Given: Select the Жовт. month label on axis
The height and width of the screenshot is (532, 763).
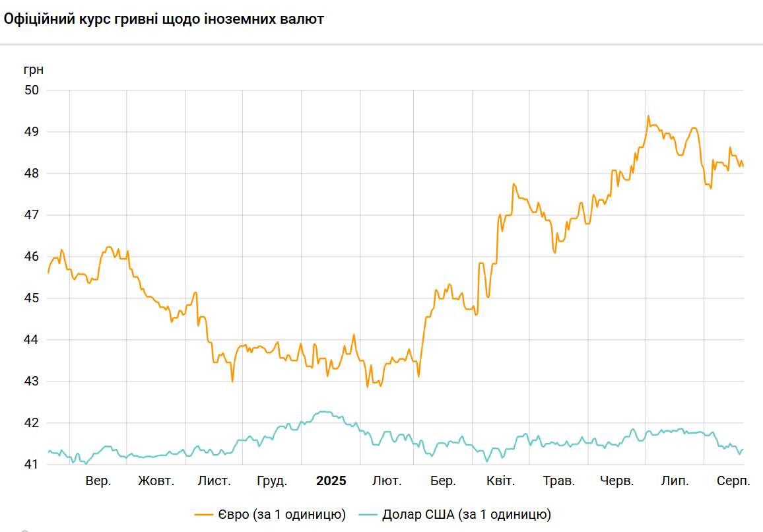Looking at the screenshot, I should point(156,481).
